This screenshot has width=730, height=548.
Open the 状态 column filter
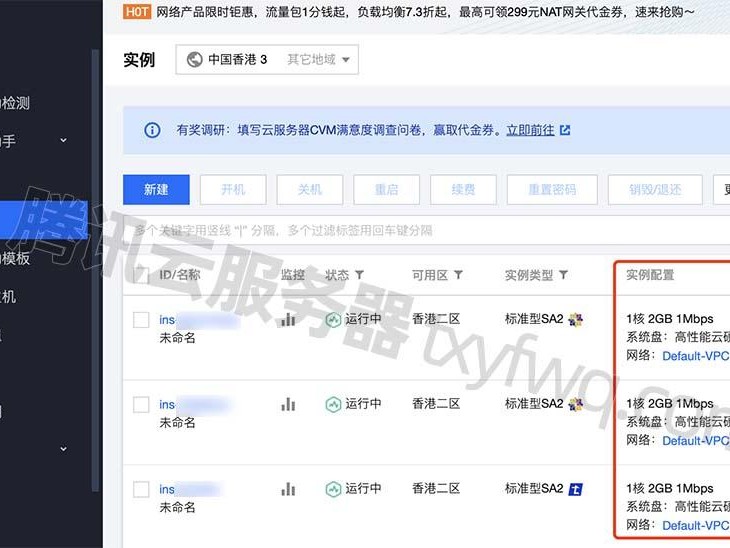click(359, 275)
